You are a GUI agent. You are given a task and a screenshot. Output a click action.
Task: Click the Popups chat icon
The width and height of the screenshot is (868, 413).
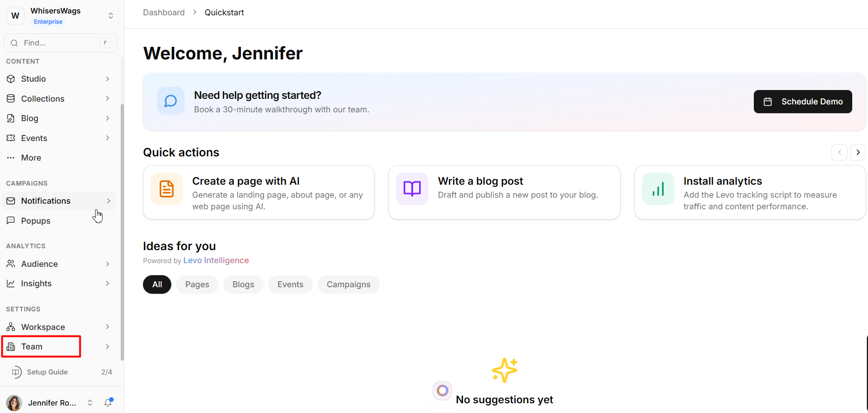[x=11, y=220]
